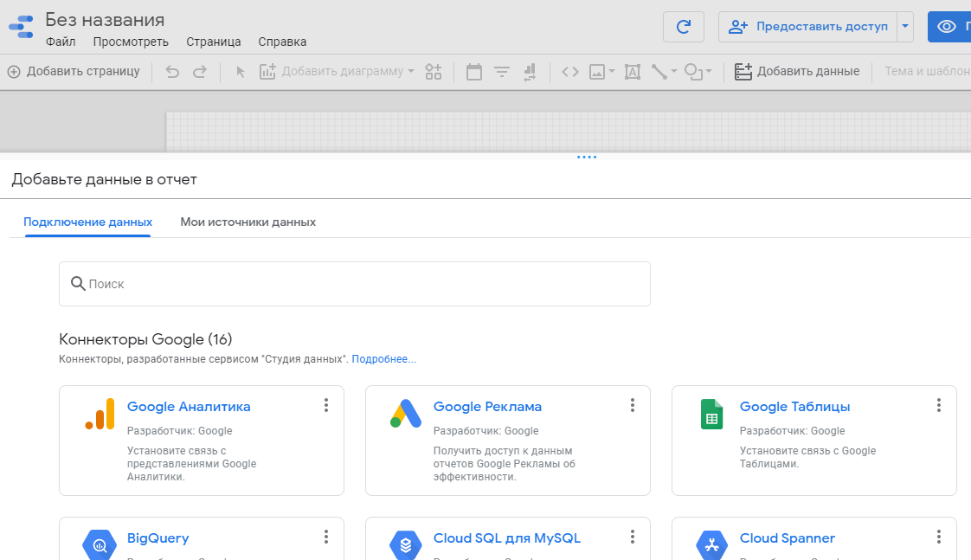Viewport: 971px width, 560px height.
Task: Click the refresh data button
Action: 683,27
